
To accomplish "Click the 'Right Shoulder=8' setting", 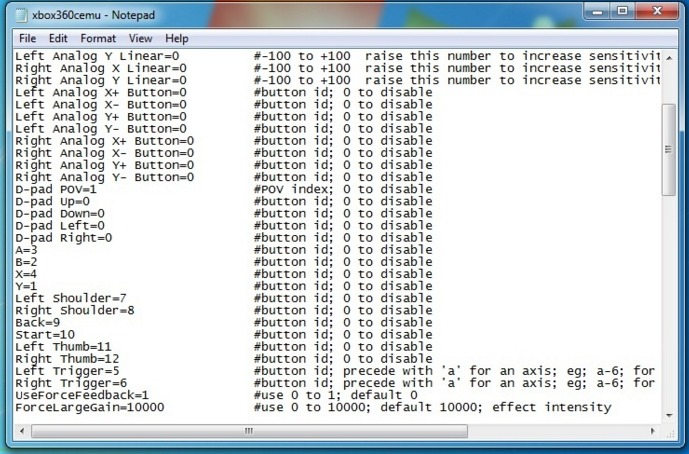I will pos(75,311).
